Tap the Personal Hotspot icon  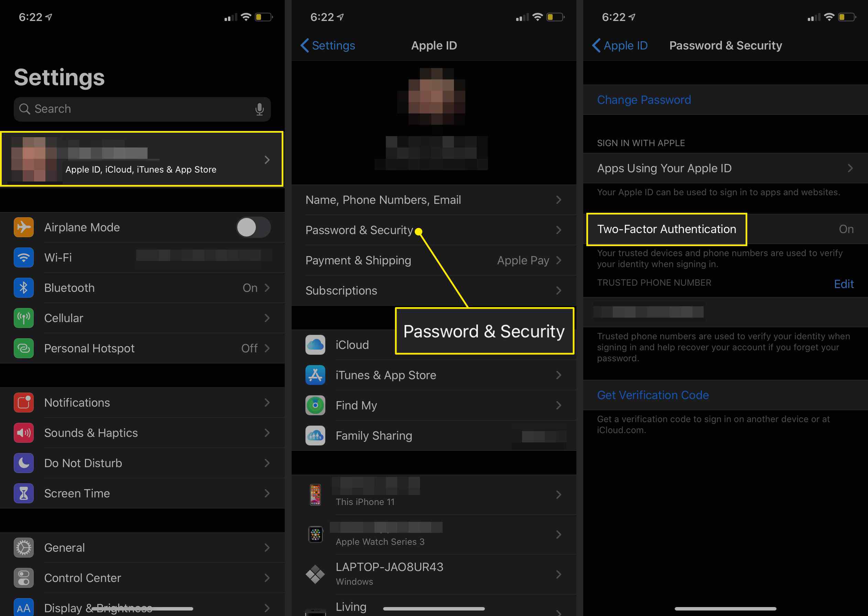pos(23,348)
